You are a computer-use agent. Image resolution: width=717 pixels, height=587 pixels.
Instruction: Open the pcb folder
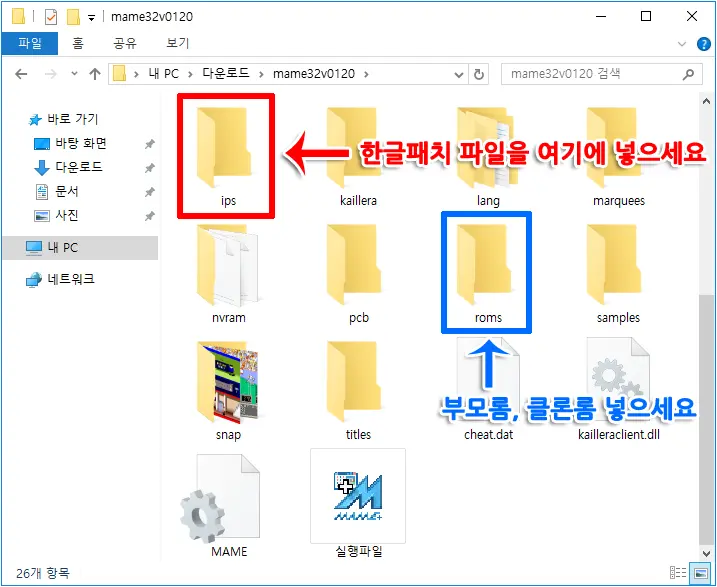(x=358, y=273)
